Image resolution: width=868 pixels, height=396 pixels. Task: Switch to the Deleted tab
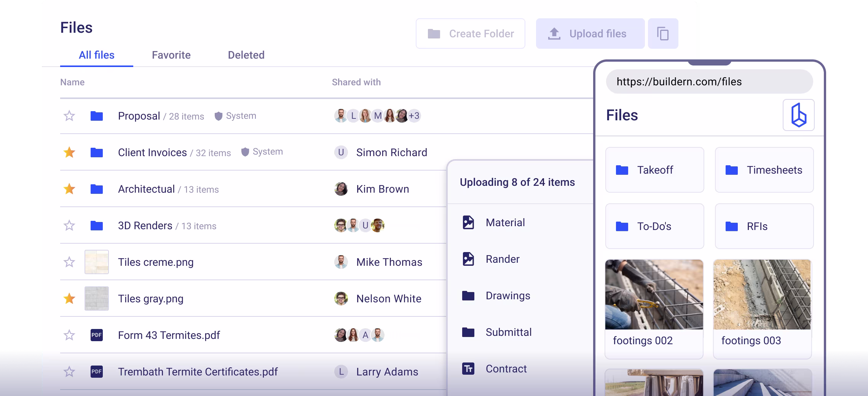(x=246, y=55)
